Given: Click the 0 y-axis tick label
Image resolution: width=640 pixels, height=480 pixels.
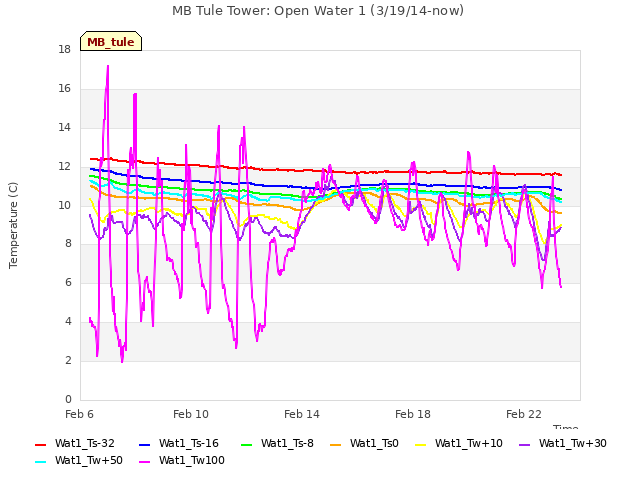Looking at the screenshot, I should point(68,400).
